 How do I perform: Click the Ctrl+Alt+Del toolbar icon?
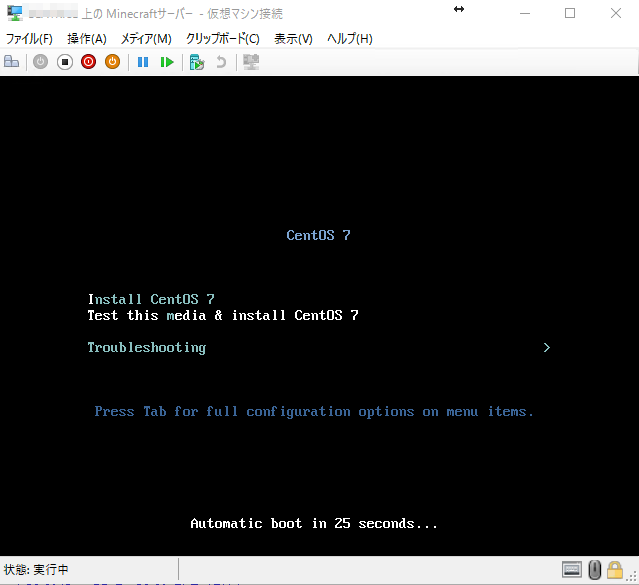click(x=11, y=62)
